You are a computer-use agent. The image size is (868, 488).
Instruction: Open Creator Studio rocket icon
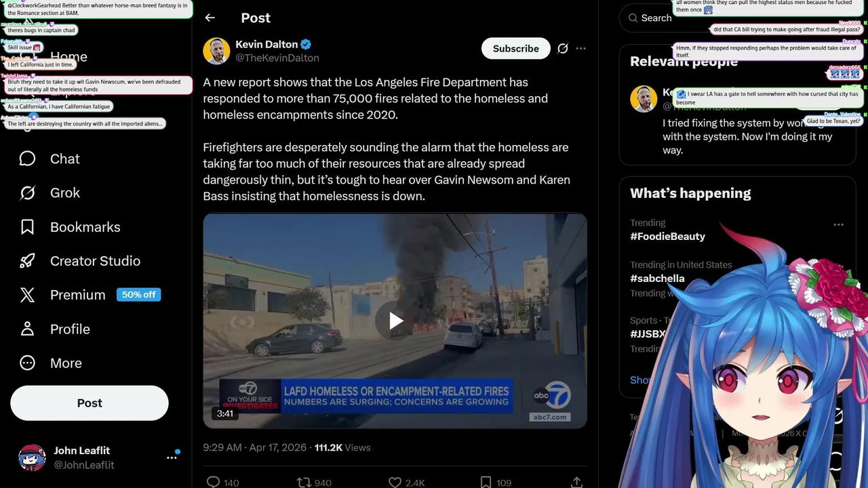(x=27, y=261)
